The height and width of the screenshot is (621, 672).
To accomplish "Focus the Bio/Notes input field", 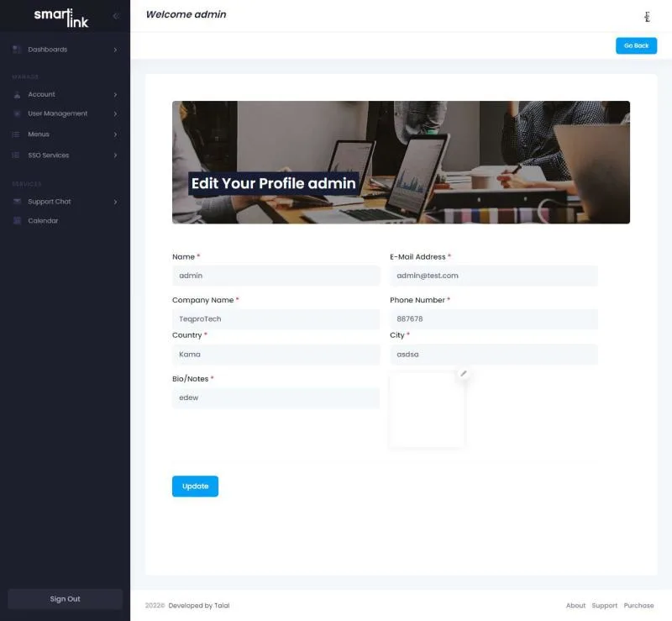I will click(x=276, y=398).
